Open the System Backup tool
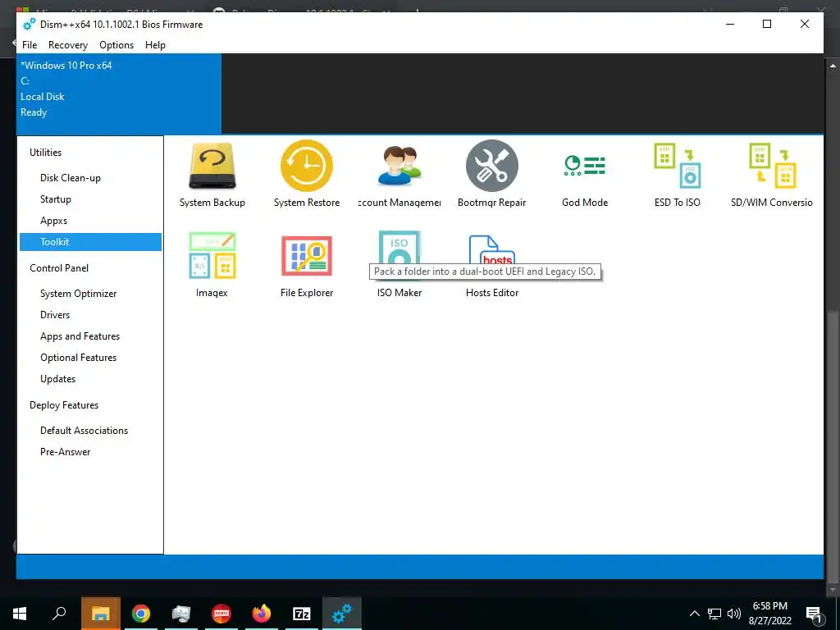Viewport: 840px width, 630px height. pyautogui.click(x=212, y=174)
